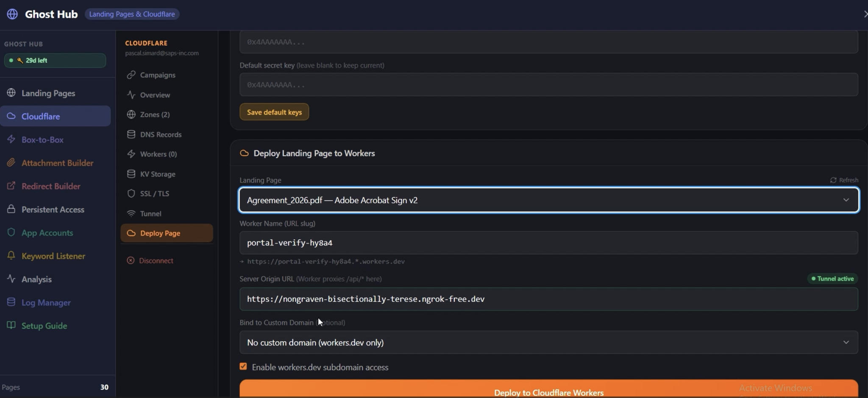Open KV Storage in Cloudflare menu

(x=167, y=174)
